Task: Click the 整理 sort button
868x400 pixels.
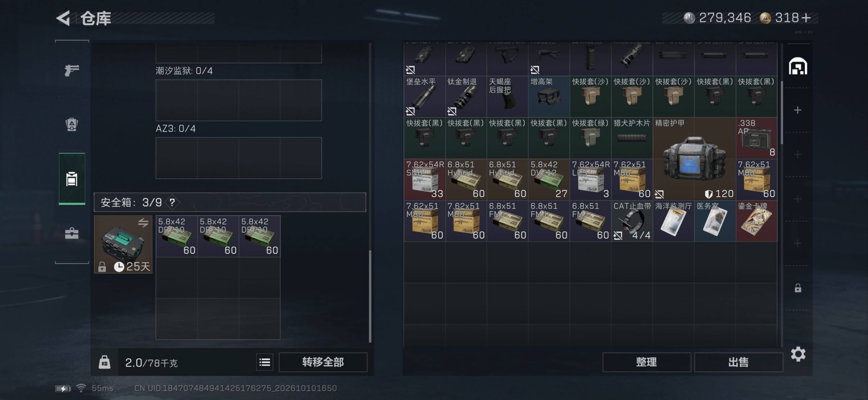Action: tap(646, 362)
